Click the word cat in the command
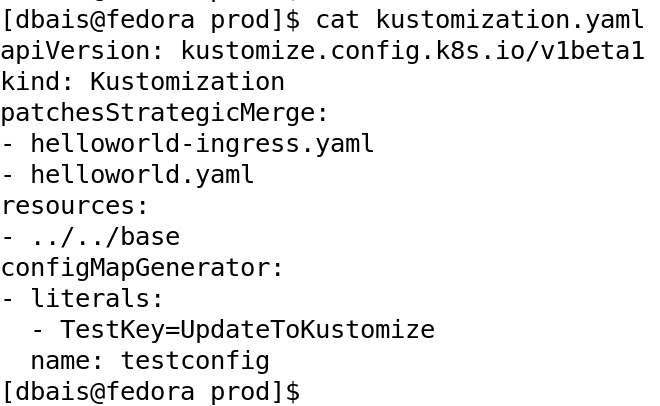This screenshot has height=406, width=660. point(337,19)
